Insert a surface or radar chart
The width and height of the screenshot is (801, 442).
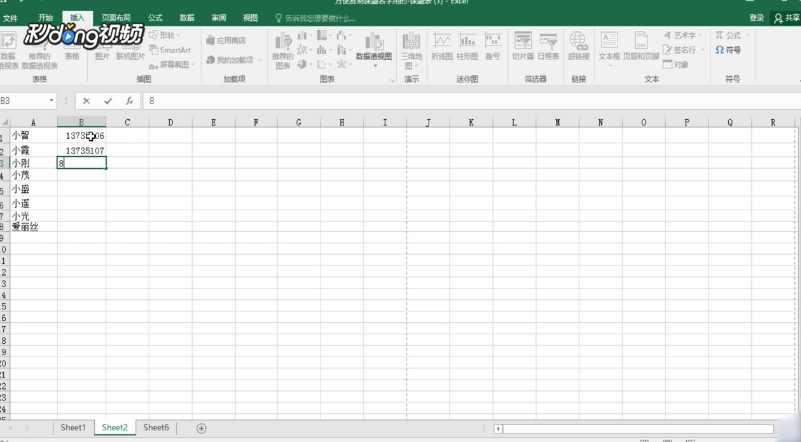(342, 64)
